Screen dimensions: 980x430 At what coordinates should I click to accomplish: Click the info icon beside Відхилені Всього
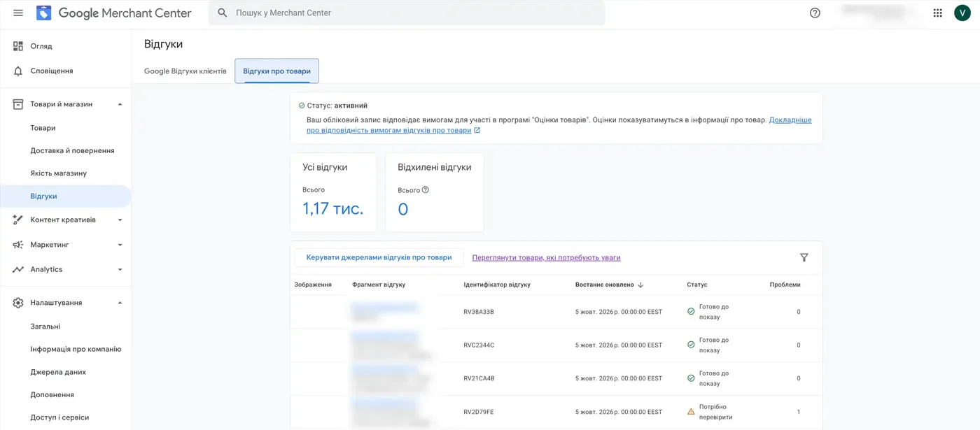[425, 189]
